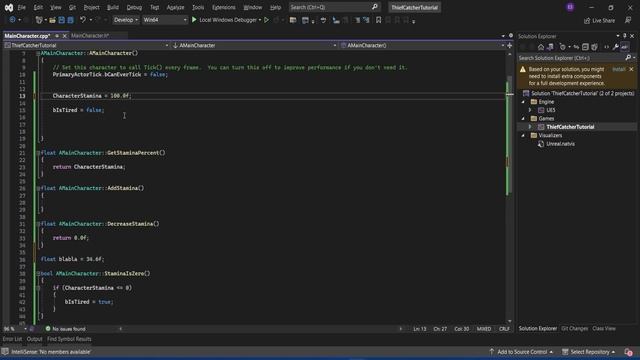The width and height of the screenshot is (640, 360).
Task: Click the Live Share button
Action: point(599,20)
